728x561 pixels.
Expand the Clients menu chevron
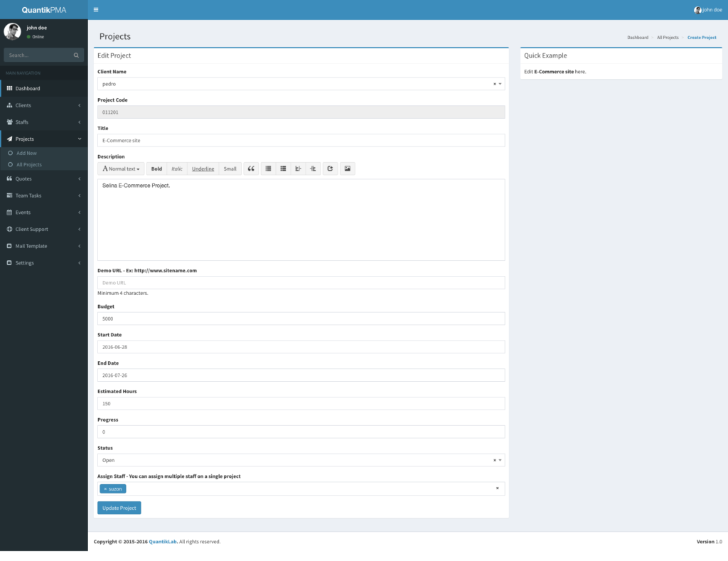click(80, 105)
